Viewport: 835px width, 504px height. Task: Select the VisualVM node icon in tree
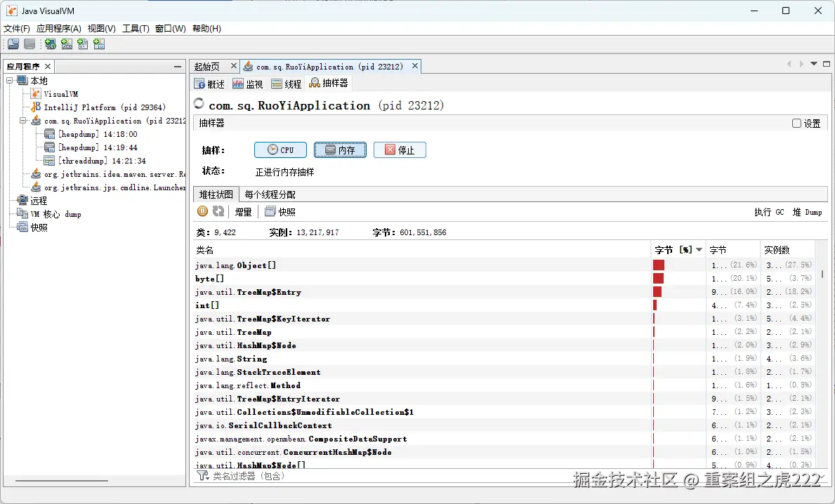[36, 93]
